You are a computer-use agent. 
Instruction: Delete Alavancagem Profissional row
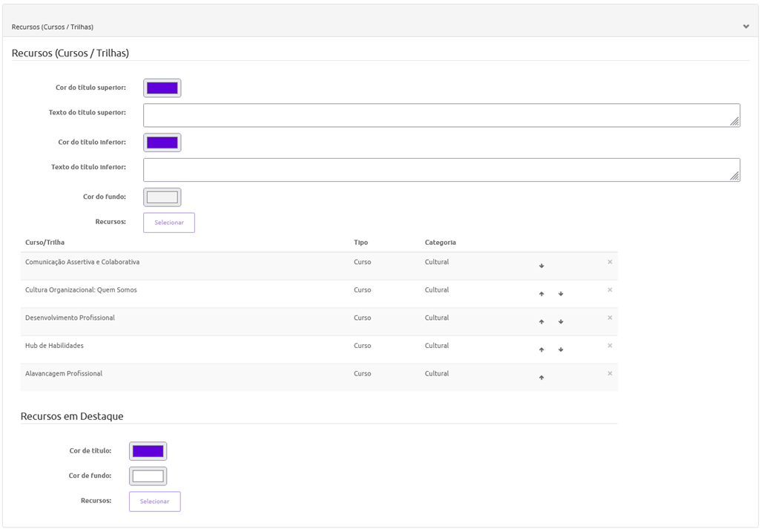pos(610,373)
